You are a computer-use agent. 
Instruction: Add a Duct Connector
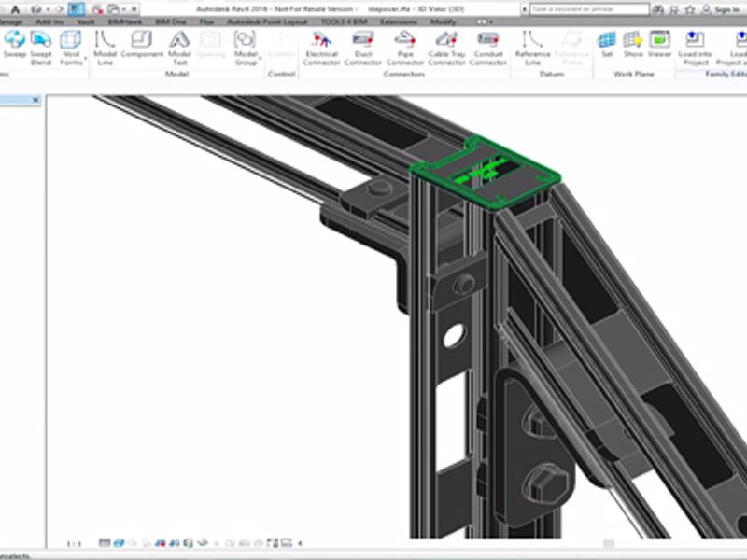tap(363, 45)
